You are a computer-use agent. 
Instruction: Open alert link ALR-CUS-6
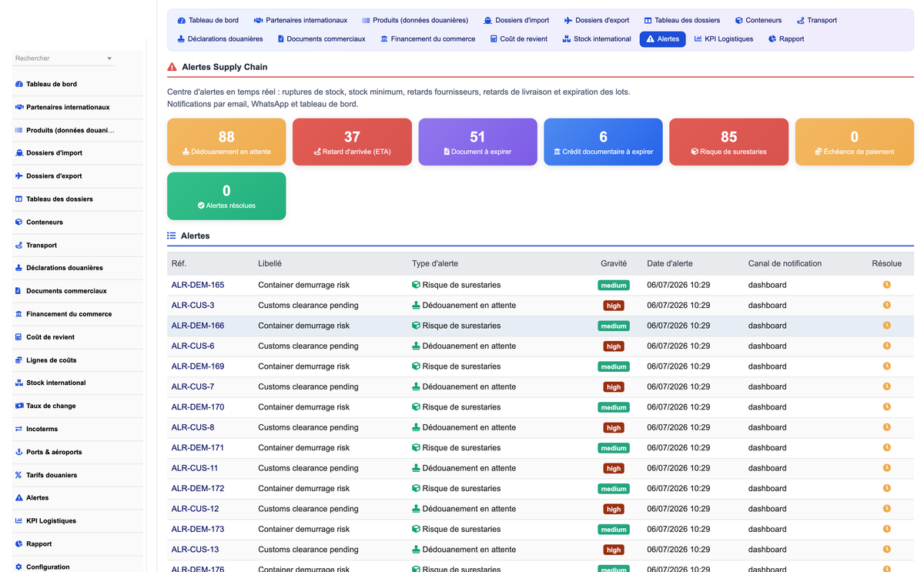coord(192,346)
